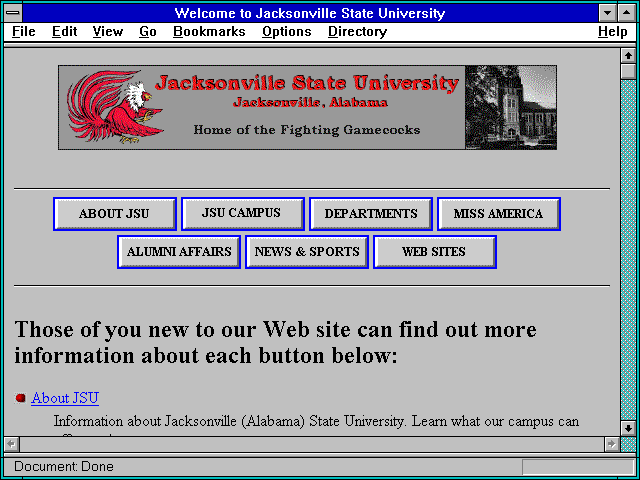Visit the ALUMNI AFFAIRS button

pos(179,252)
